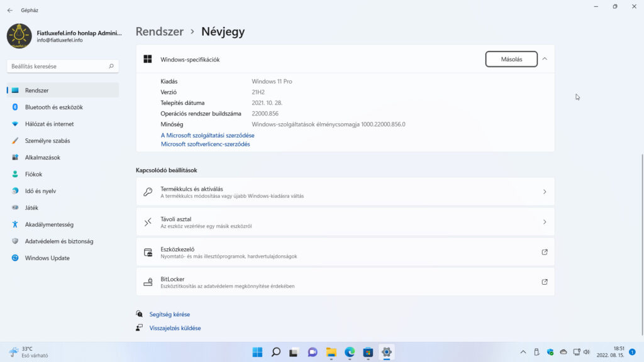Open BitLocker external link arrow
The width and height of the screenshot is (644, 362).
click(x=545, y=282)
